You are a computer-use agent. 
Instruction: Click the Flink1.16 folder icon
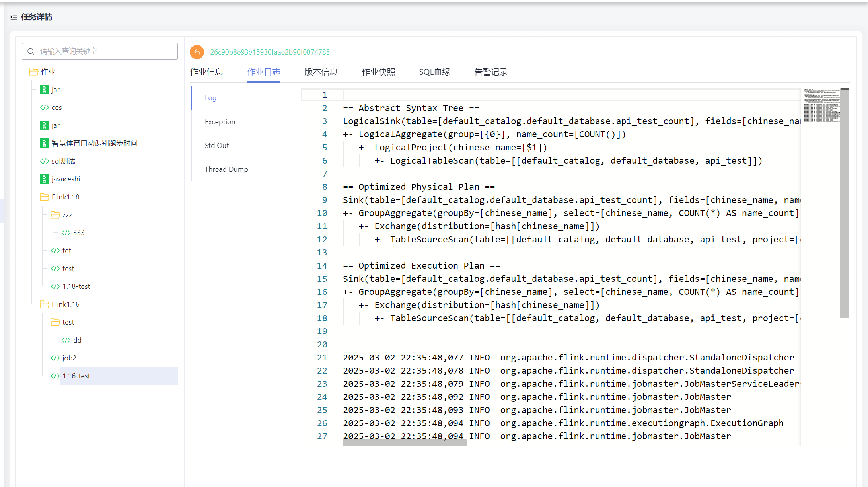tap(44, 304)
